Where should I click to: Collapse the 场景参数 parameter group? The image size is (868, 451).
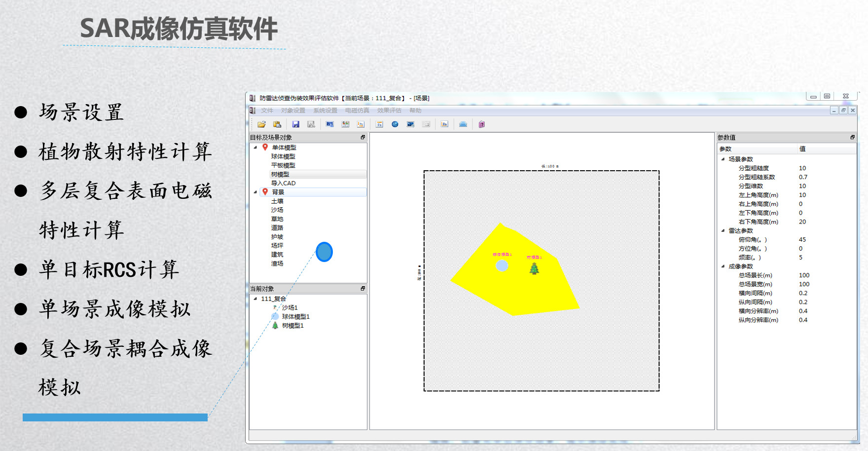click(x=723, y=159)
